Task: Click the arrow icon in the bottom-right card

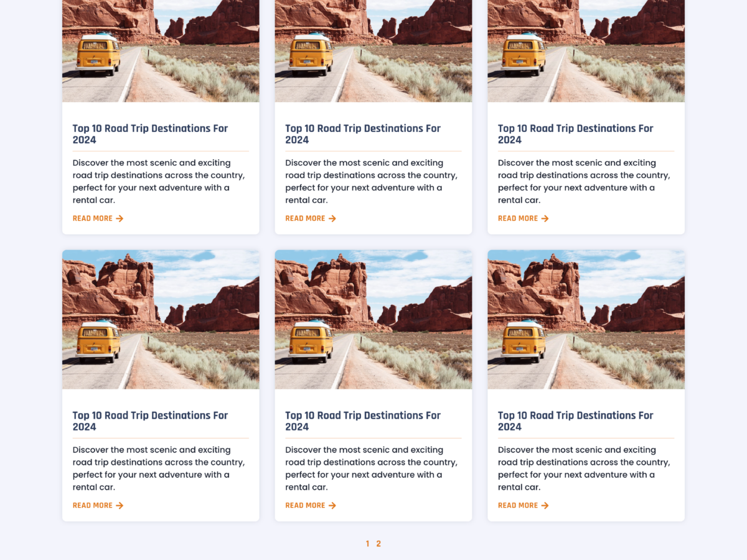Action: [x=545, y=505]
